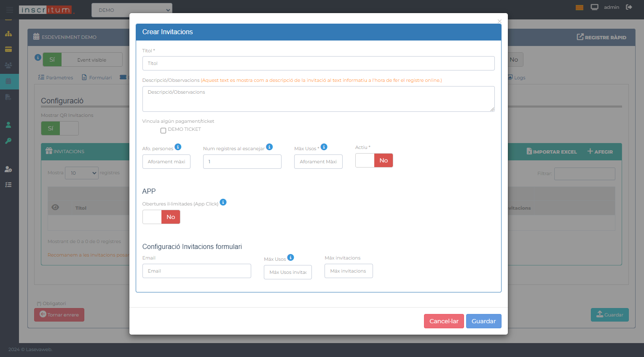The height and width of the screenshot is (357, 644).
Task: Click Tornar enrere button
Action: 59,315
